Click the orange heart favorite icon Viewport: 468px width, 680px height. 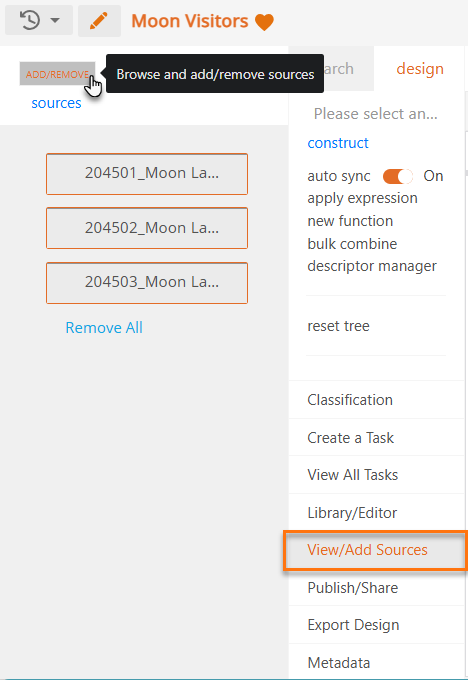click(264, 22)
